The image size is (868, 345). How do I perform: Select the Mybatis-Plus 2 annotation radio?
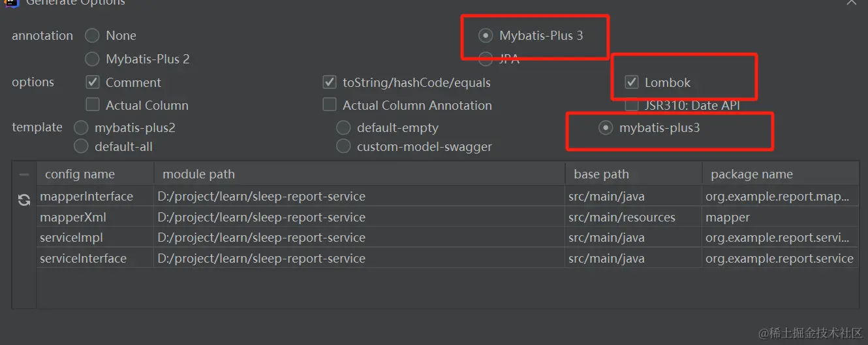tap(93, 59)
